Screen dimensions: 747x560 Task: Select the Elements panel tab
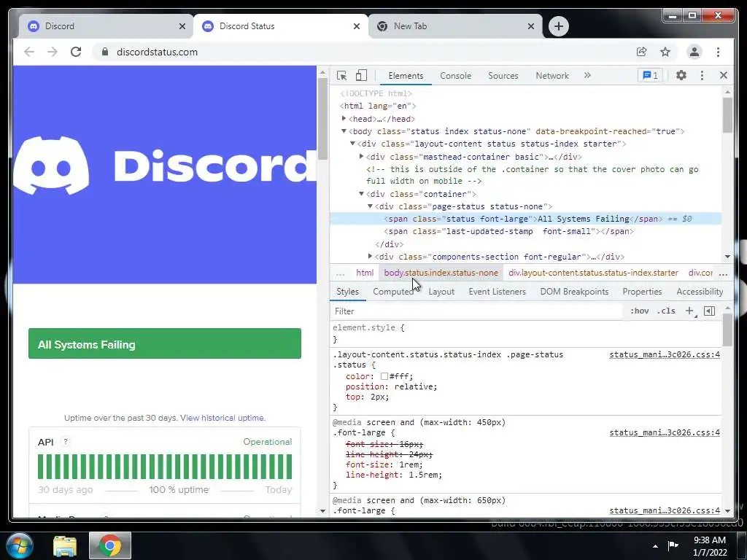[x=406, y=76]
